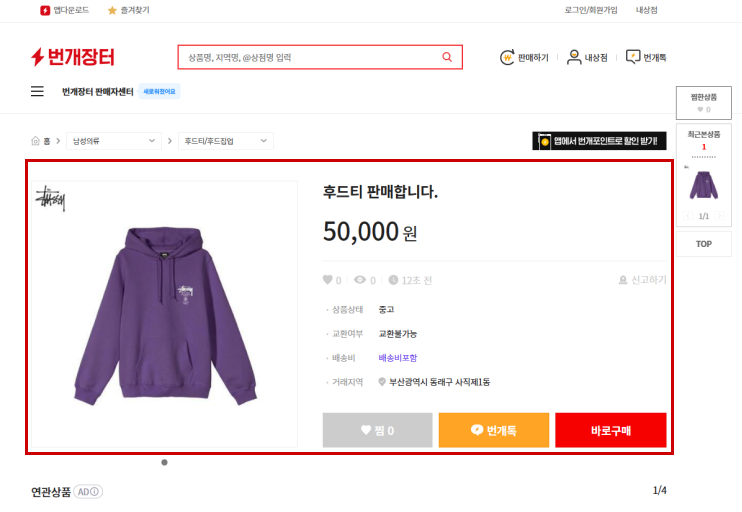742x512 pixels.
Task: Click the 번개장터 lightning logo
Action: click(x=72, y=57)
